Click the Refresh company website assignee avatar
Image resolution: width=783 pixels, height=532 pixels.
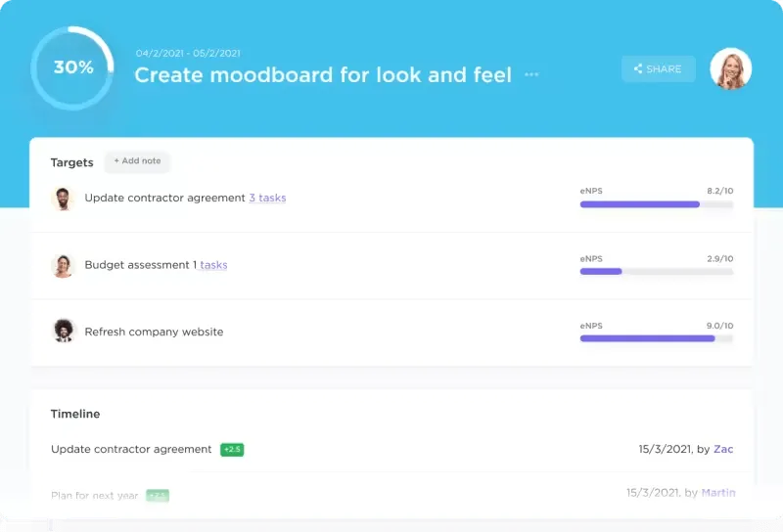click(64, 331)
